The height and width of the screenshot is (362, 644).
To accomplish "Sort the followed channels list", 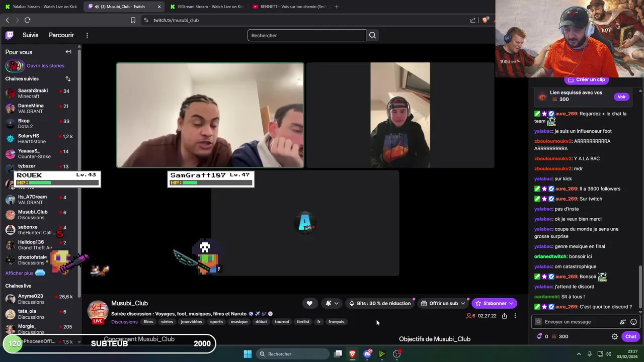I will click(x=68, y=79).
